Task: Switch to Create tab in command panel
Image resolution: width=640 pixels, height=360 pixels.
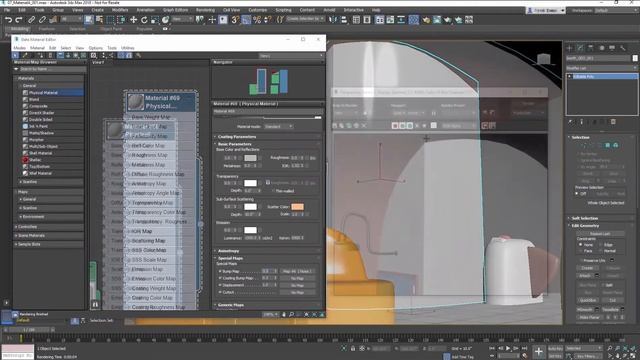Action: [569, 48]
